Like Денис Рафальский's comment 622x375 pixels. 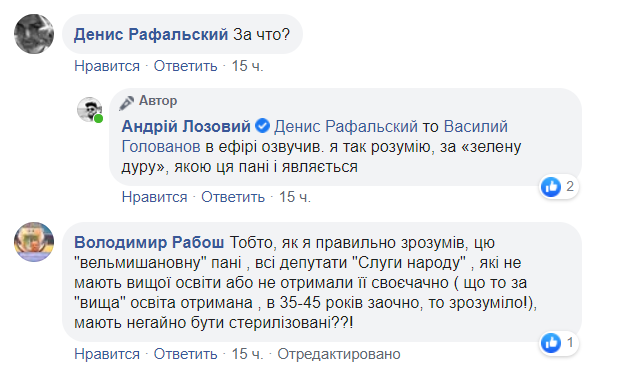point(107,66)
